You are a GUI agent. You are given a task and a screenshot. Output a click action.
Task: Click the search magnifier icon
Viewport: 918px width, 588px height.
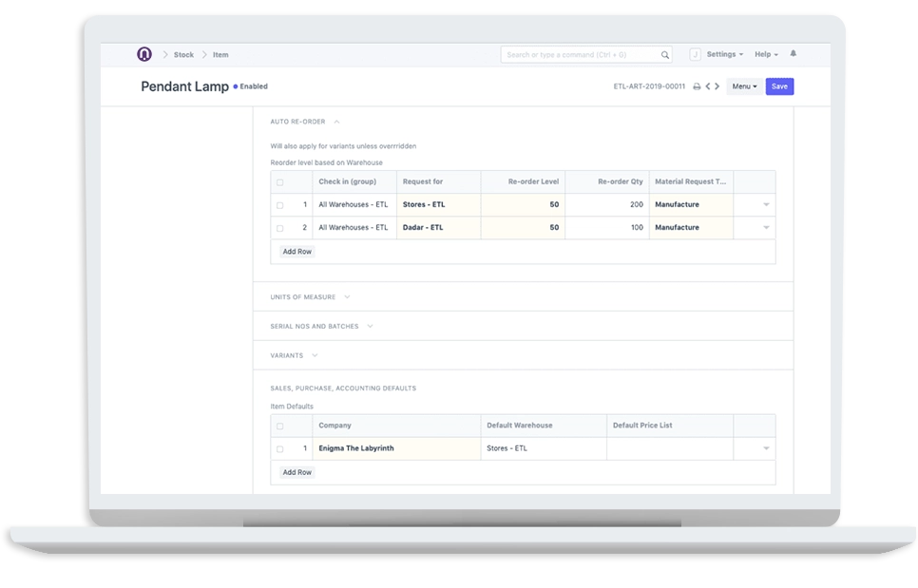(x=665, y=55)
